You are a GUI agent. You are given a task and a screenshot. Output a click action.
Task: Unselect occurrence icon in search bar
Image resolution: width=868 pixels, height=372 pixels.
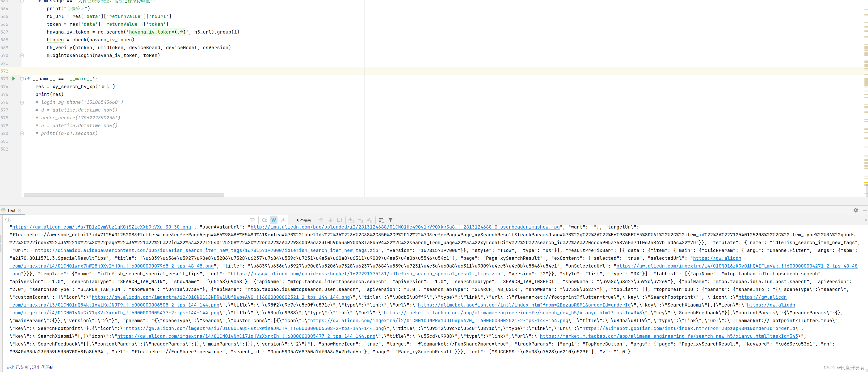point(360,220)
